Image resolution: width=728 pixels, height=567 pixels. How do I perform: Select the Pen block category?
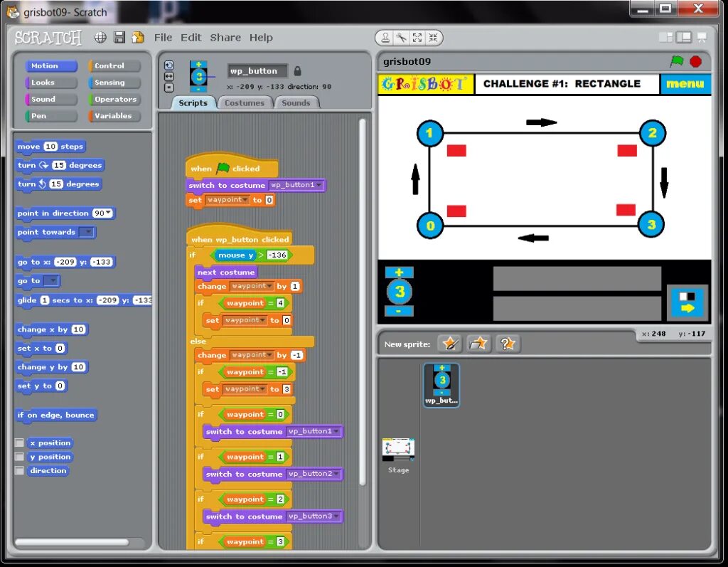(x=51, y=116)
